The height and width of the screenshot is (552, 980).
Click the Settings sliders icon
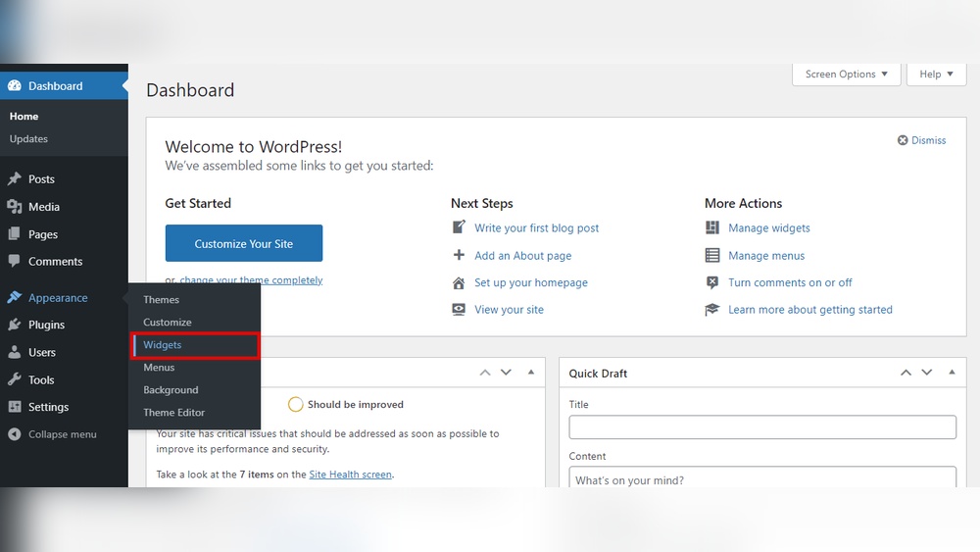(15, 406)
